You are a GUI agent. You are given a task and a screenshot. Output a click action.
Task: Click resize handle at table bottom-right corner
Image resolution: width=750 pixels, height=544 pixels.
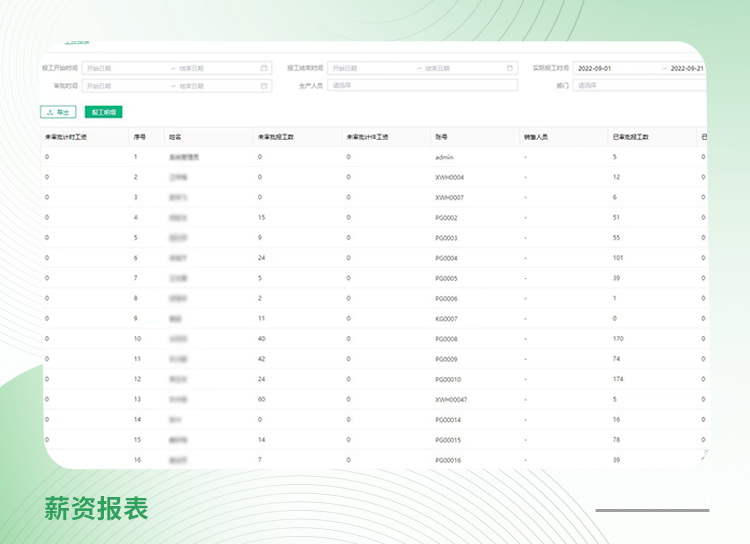click(703, 454)
